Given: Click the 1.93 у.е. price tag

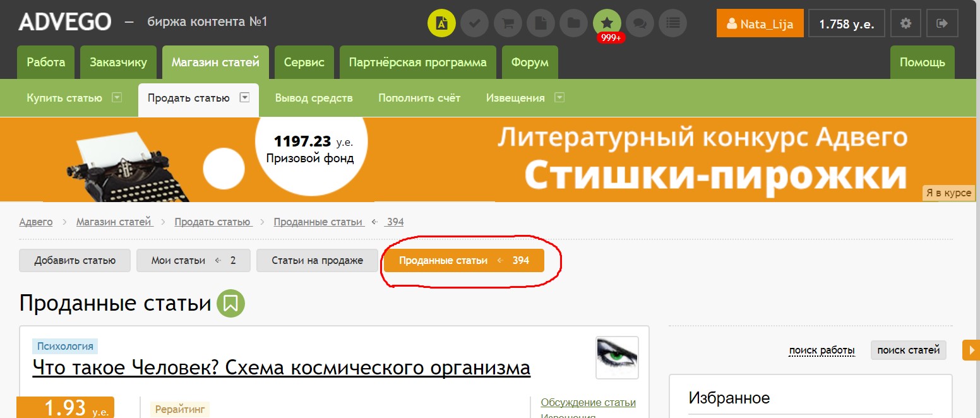Looking at the screenshot, I should click(x=65, y=407).
